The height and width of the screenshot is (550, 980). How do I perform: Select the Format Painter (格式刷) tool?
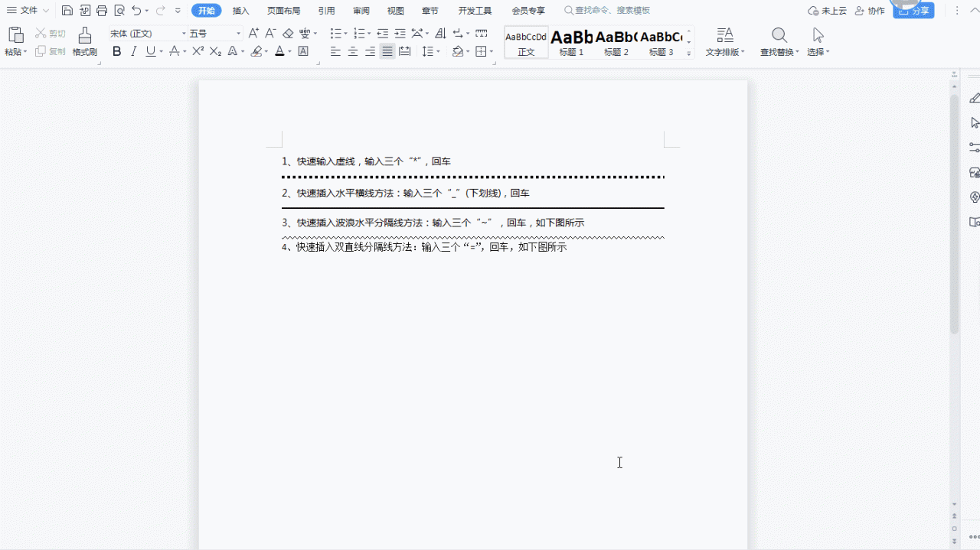click(x=85, y=41)
